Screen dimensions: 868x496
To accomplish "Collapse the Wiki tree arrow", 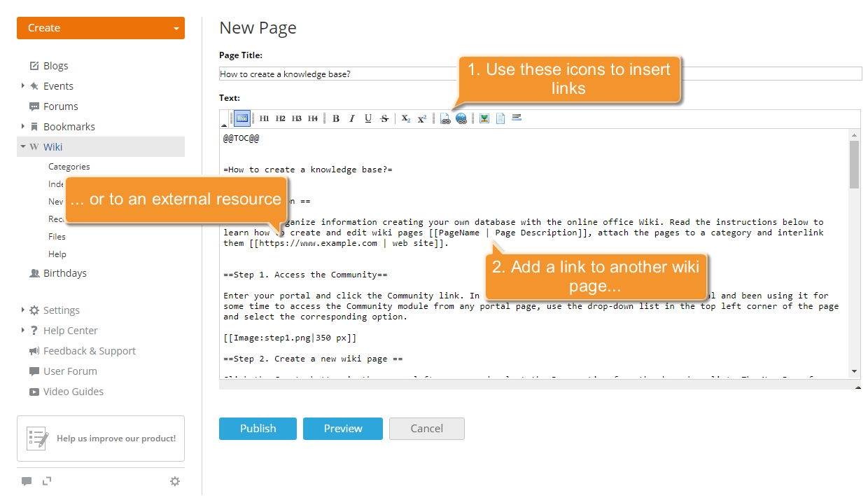I will coord(23,146).
